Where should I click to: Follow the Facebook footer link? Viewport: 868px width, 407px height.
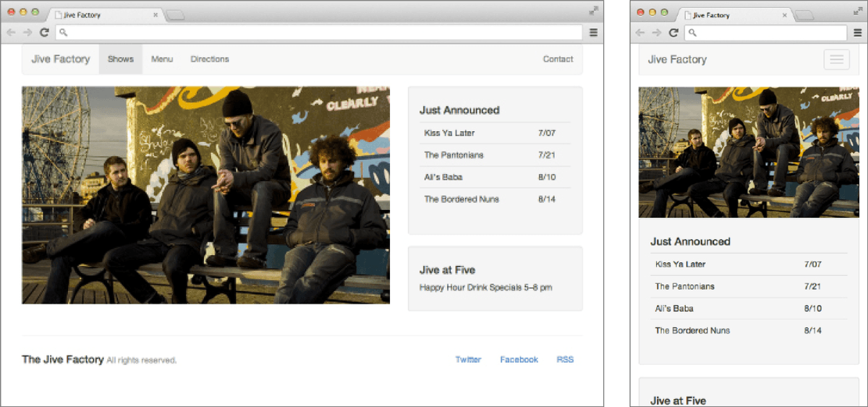coord(519,360)
